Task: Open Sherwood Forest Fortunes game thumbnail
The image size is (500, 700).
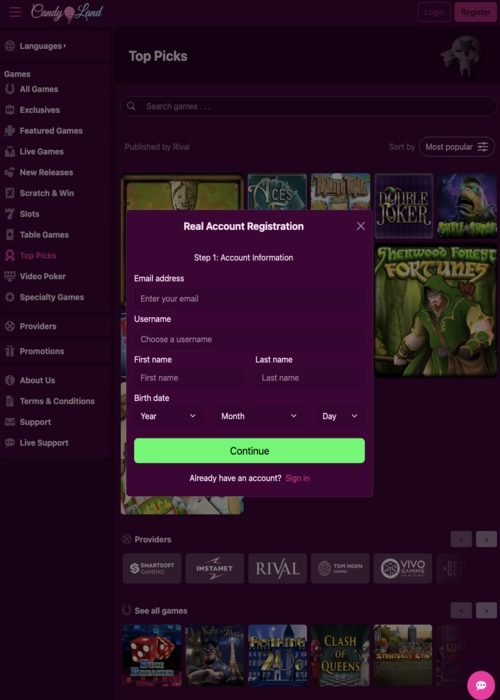Action: click(x=436, y=310)
